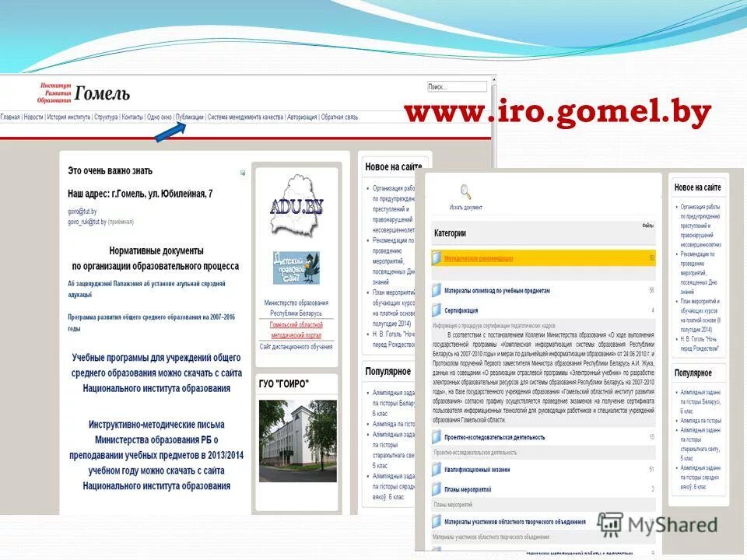The height and width of the screenshot is (560, 747).
Task: Click folder icon beside Планы мероприятий
Action: pos(437,488)
